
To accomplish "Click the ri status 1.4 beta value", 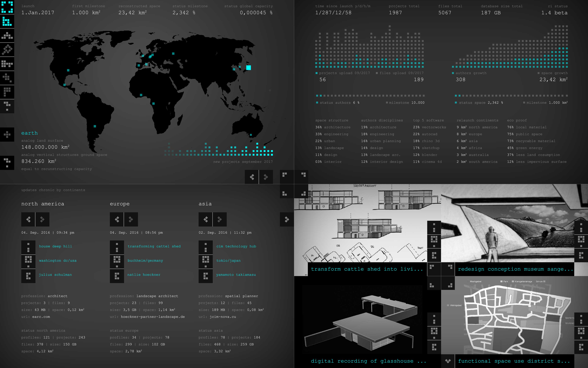I will 554,13.
